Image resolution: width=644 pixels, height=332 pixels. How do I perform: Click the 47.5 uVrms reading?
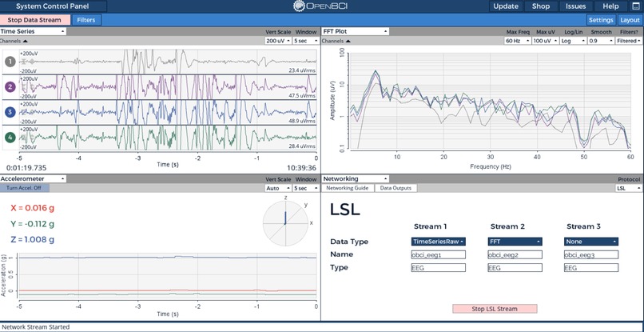point(302,96)
